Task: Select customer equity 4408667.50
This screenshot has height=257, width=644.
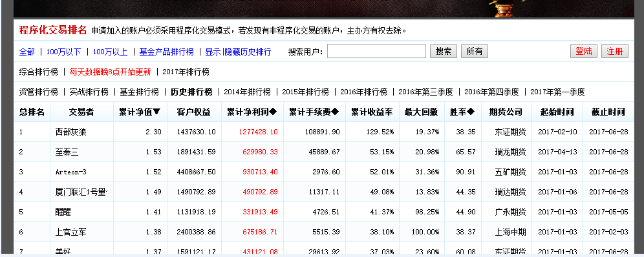Action: pyautogui.click(x=197, y=172)
